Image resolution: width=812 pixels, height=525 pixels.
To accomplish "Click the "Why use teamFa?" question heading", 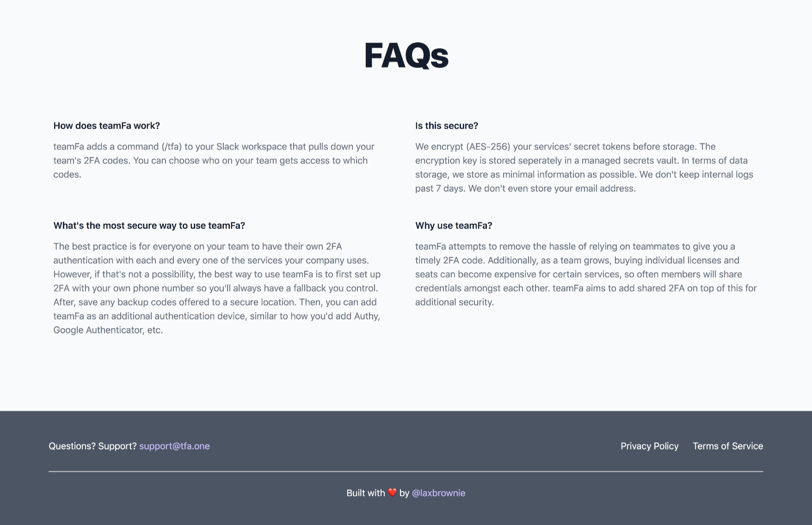I will tap(453, 226).
